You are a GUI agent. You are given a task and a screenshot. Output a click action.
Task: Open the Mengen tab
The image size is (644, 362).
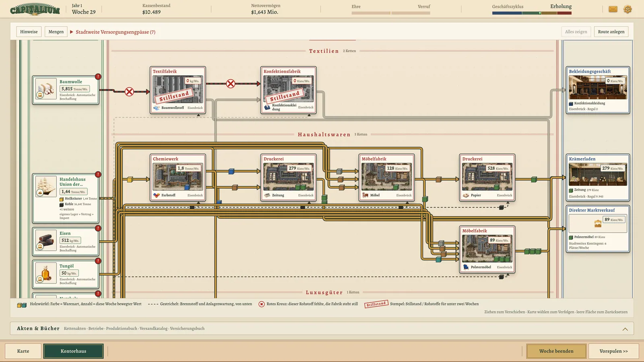[56, 32]
